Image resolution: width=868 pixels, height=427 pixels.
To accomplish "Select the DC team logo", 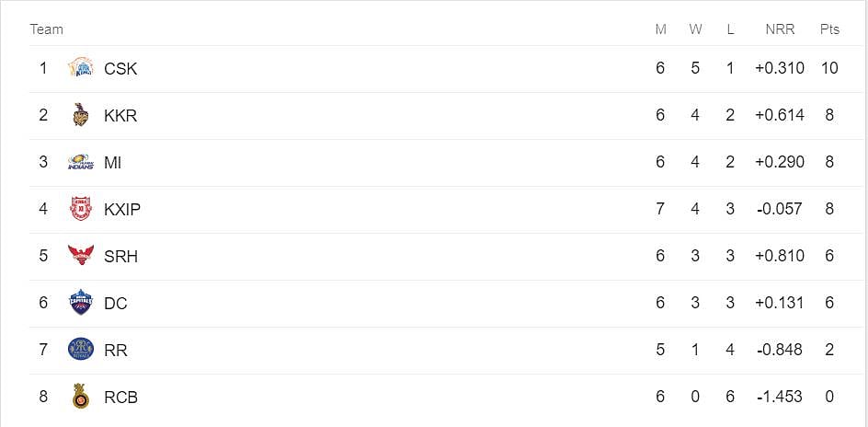I will point(81,303).
